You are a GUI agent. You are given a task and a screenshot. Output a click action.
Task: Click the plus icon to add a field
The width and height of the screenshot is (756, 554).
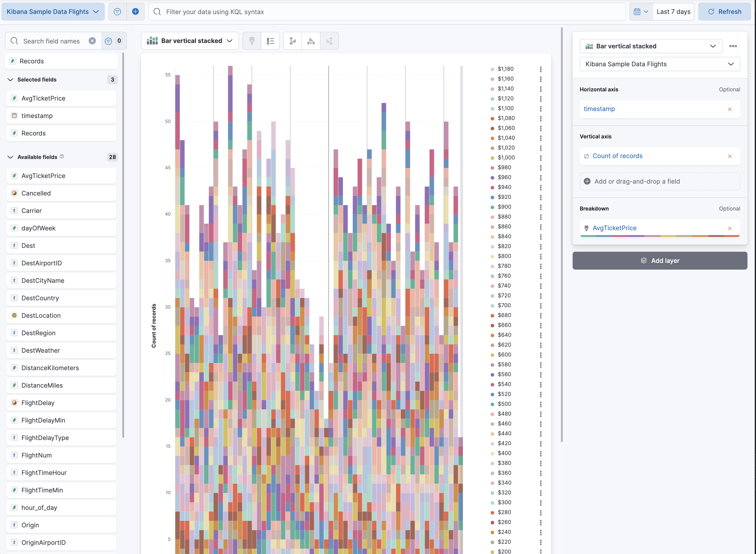tap(135, 11)
